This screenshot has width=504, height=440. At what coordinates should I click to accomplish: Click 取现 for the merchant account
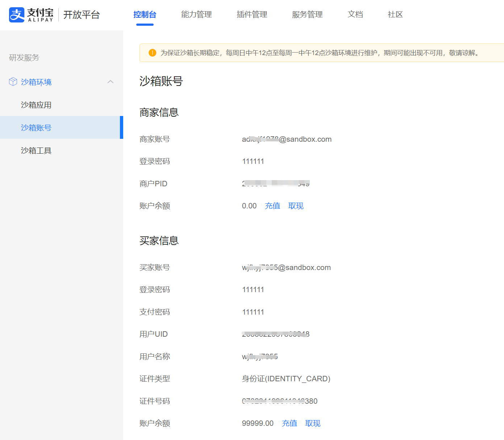coord(296,206)
